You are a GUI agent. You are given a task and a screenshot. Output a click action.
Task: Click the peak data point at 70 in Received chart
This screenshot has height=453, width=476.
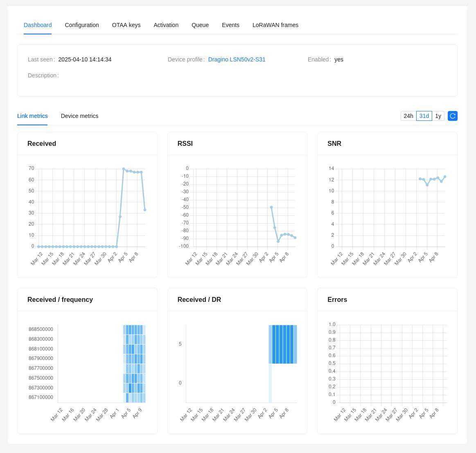pos(124,169)
